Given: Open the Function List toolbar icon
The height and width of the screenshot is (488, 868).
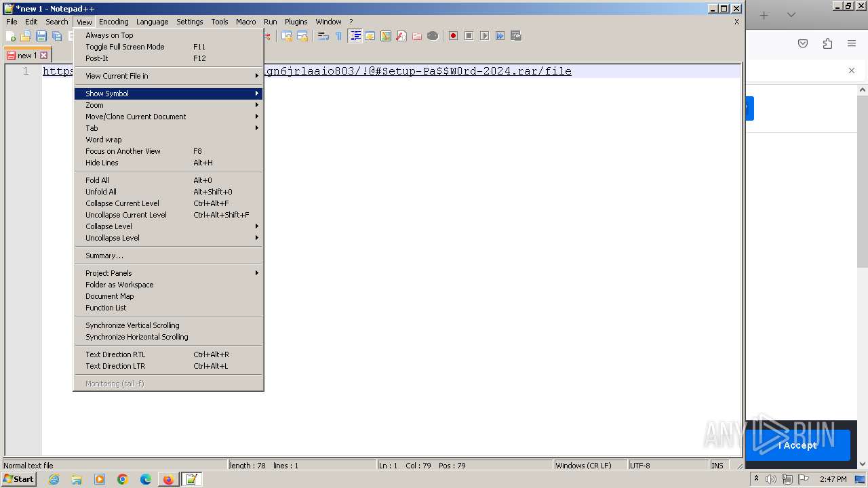Looking at the screenshot, I should click(401, 36).
